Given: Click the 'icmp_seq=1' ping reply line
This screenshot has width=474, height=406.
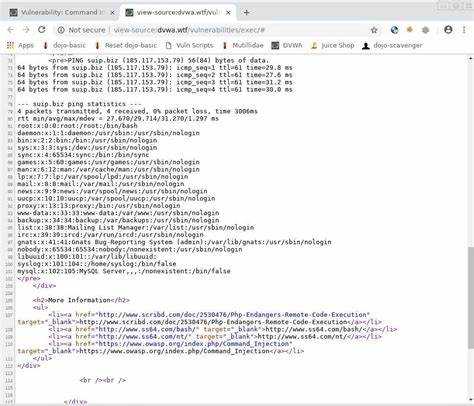Looking at the screenshot, I should (155, 68).
